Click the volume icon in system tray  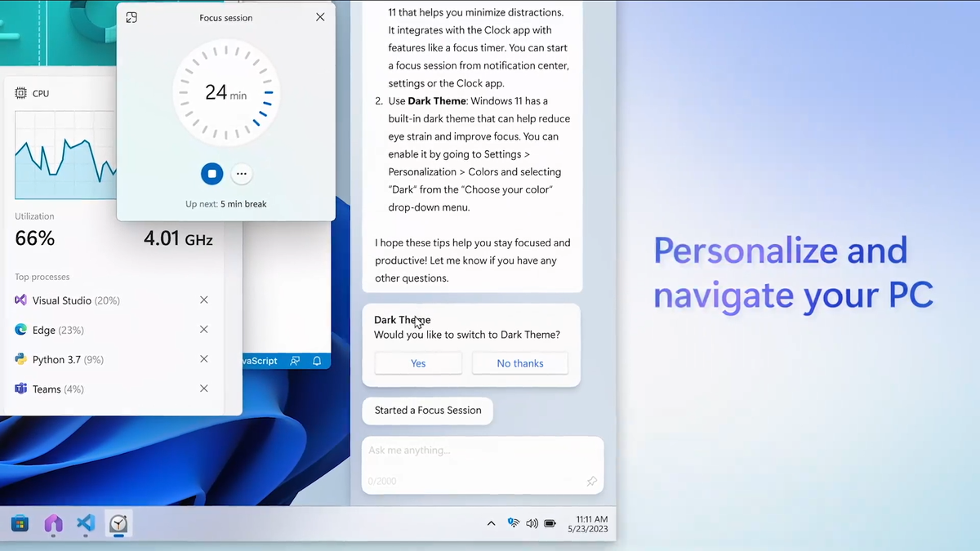532,523
